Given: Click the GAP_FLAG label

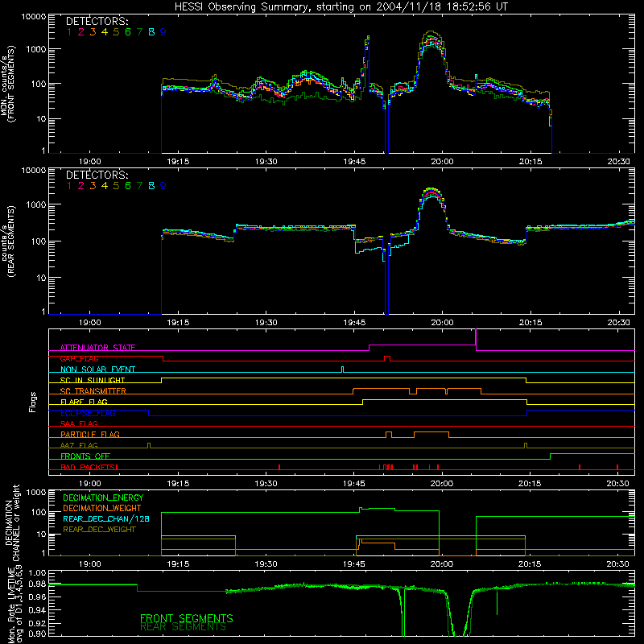Looking at the screenshot, I should tap(79, 358).
